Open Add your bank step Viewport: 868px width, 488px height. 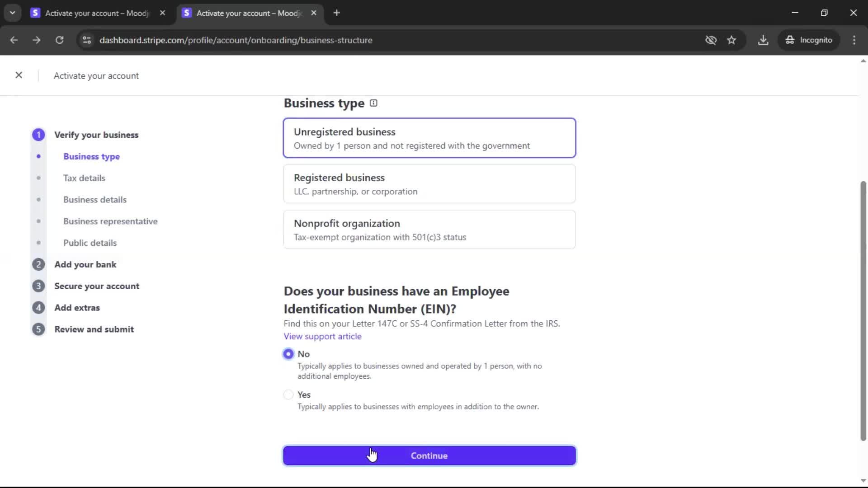click(x=85, y=264)
